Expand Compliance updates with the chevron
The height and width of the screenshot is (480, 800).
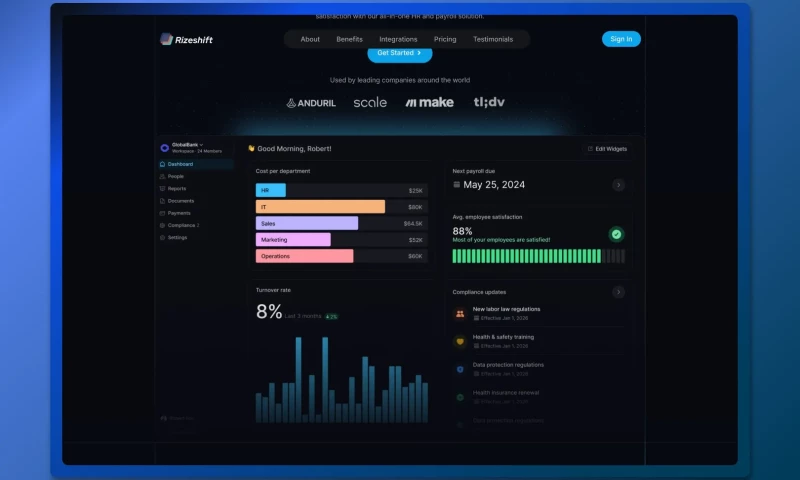[618, 292]
